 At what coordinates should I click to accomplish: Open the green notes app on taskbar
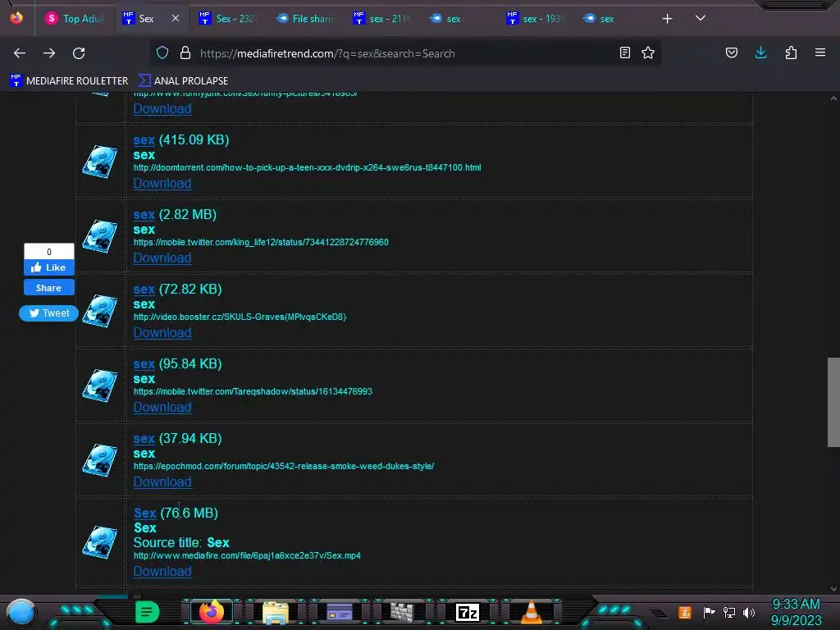148,612
